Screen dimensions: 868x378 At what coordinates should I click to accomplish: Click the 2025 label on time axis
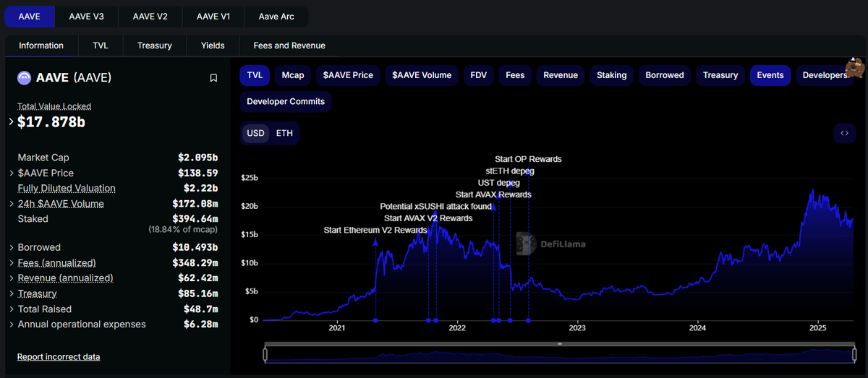pos(817,328)
